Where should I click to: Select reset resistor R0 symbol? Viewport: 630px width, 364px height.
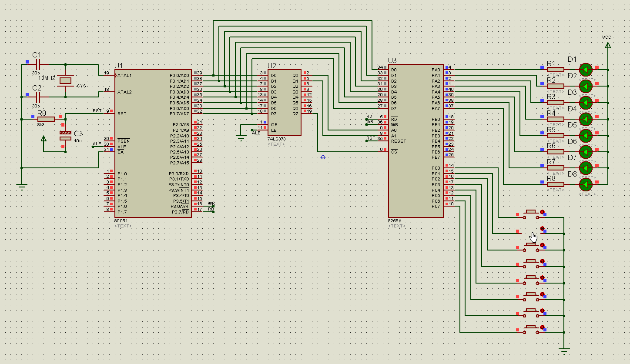46,119
